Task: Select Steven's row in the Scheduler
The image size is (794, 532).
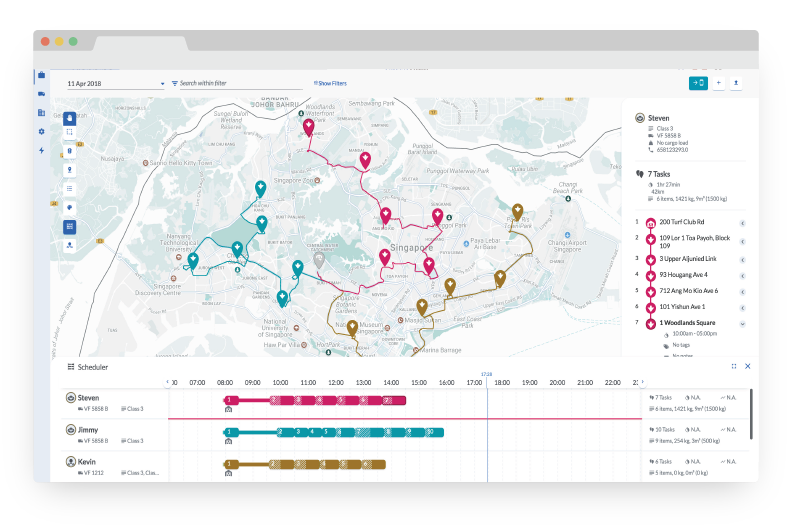Action: click(110, 403)
